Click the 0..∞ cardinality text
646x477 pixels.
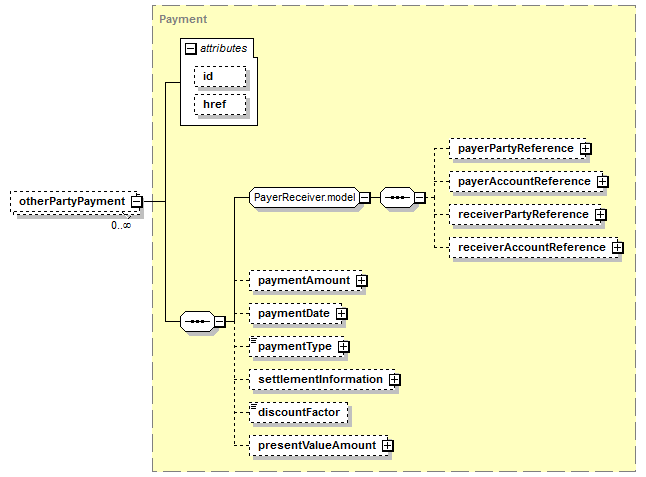pos(121,225)
